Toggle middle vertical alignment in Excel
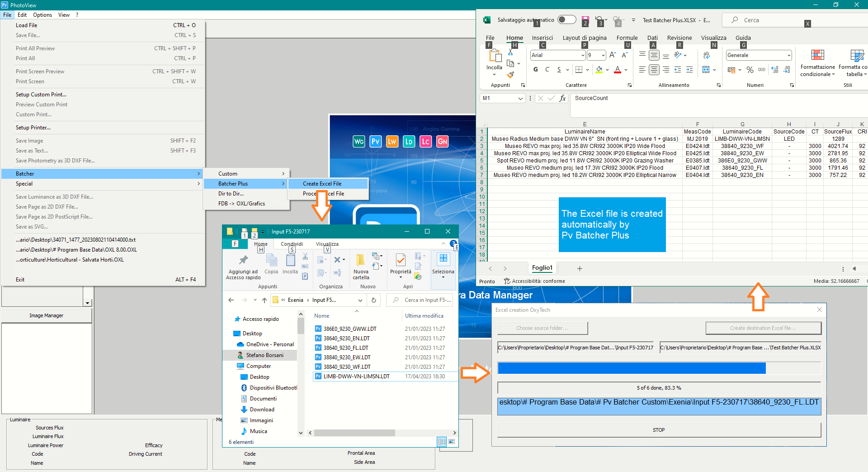Viewport: 868px width, 472px height. tap(654, 55)
